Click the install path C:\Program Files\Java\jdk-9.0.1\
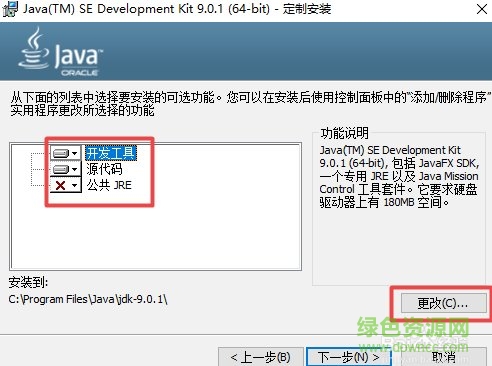The height and width of the screenshot is (366, 492). coord(88,299)
